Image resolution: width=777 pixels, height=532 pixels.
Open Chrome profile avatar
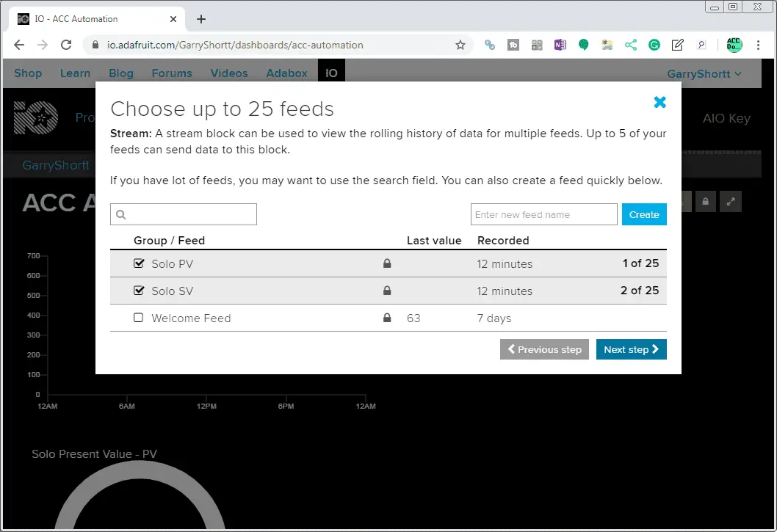tap(734, 45)
